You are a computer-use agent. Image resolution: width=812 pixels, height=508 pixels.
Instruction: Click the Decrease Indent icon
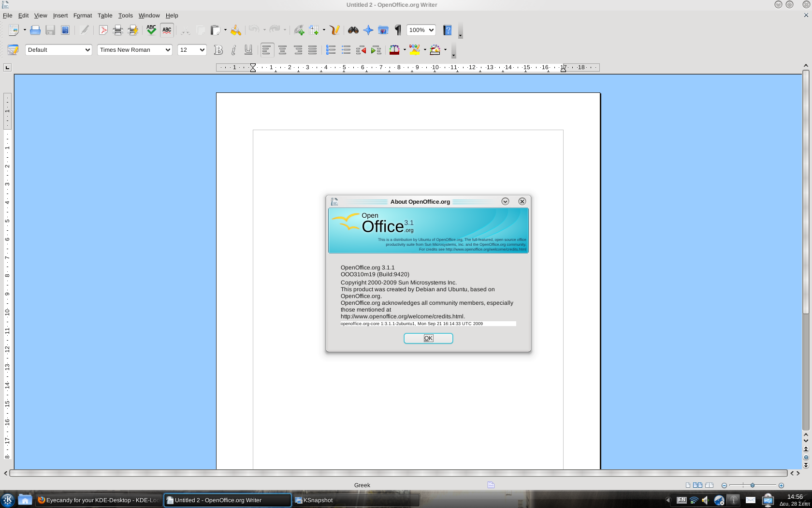point(361,50)
